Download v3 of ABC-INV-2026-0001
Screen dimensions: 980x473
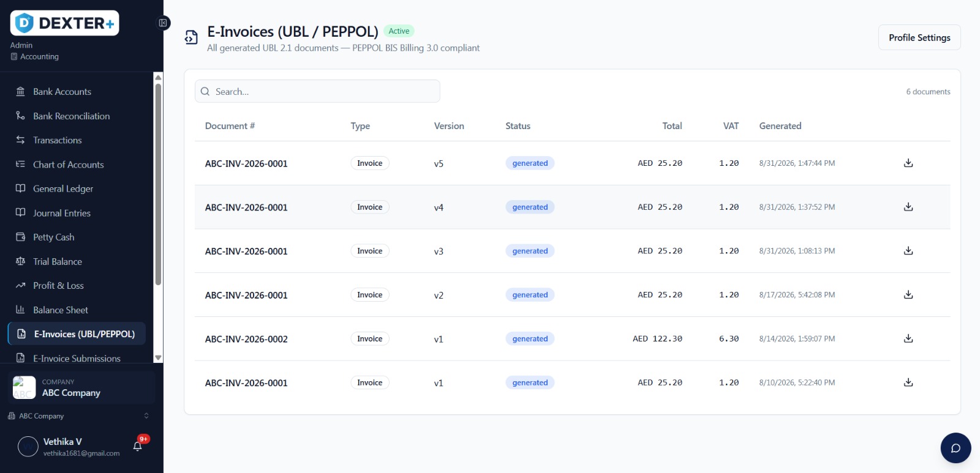coord(908,251)
